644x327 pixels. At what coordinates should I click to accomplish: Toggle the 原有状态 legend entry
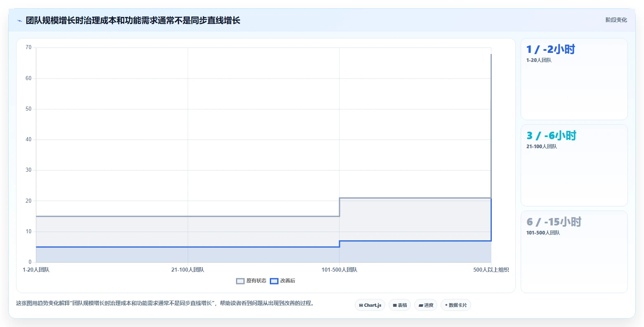[x=251, y=281]
